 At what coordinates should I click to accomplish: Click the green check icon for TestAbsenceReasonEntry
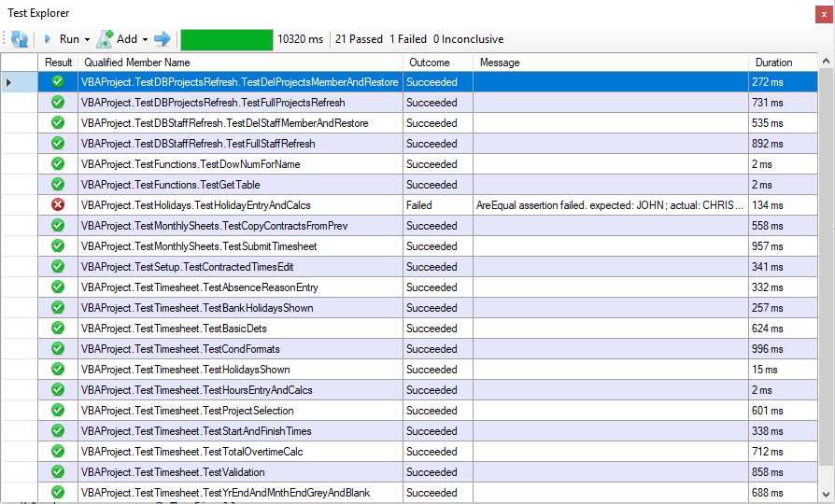coord(58,287)
